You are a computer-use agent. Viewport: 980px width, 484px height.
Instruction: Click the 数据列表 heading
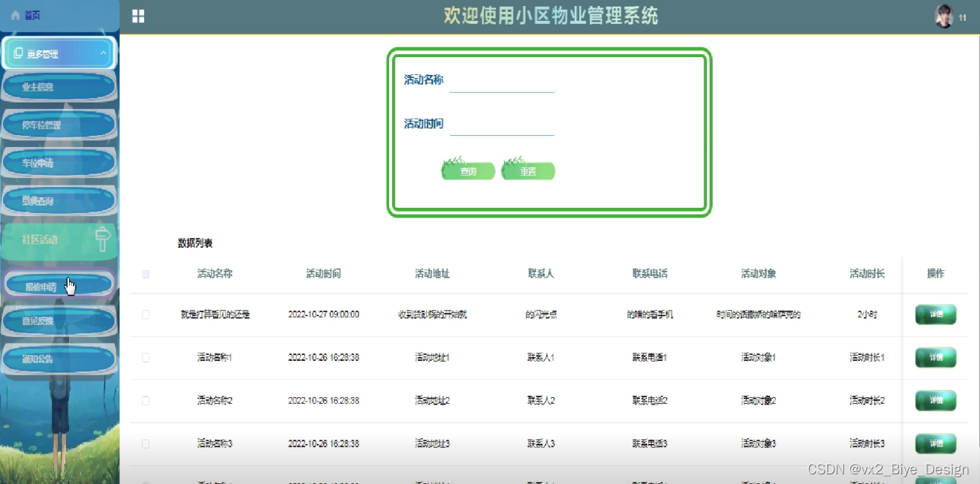195,243
